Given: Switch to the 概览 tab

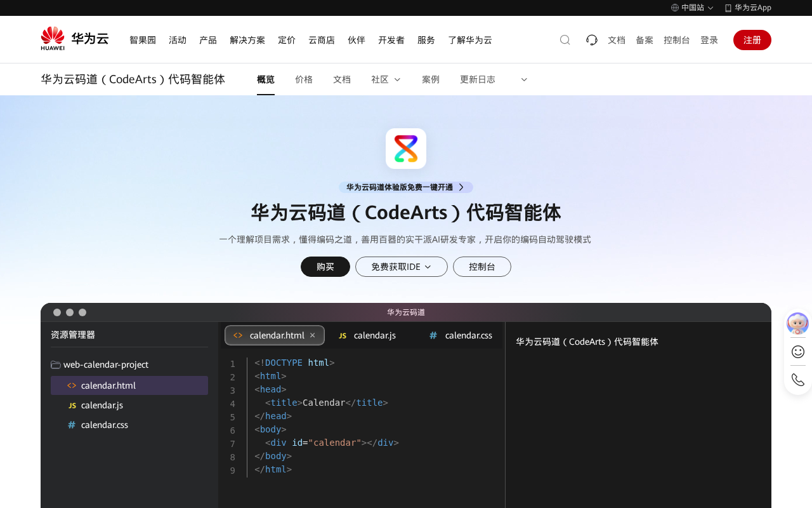Looking at the screenshot, I should (x=266, y=79).
